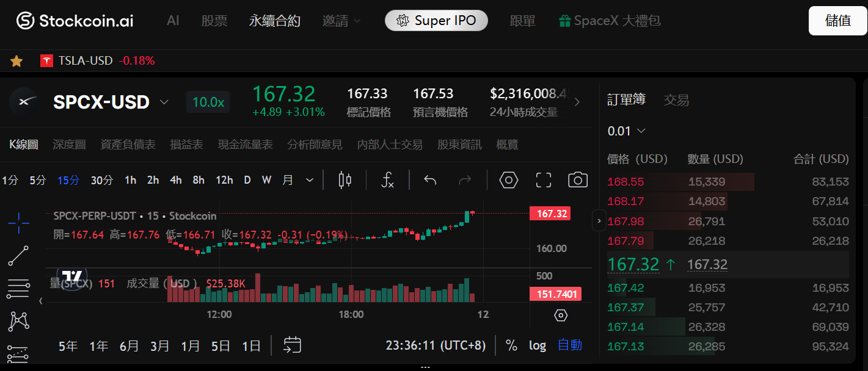
Task: Set chart range to 5年
Action: click(x=68, y=346)
